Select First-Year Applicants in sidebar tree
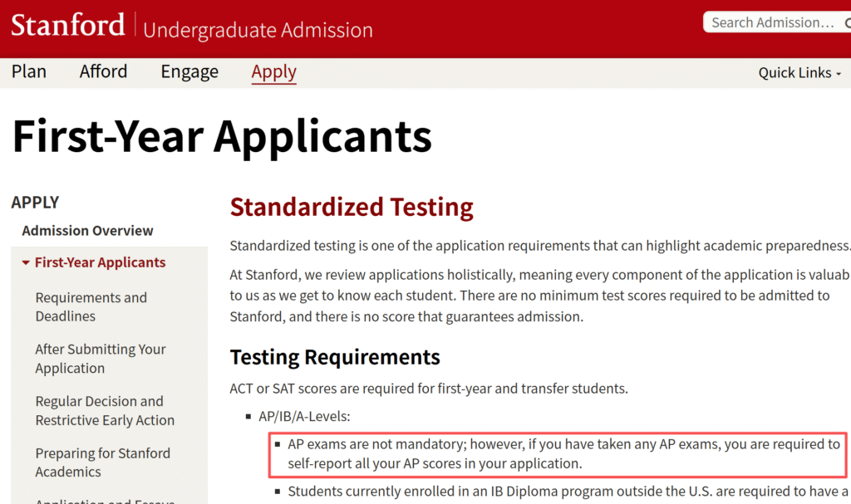The width and height of the screenshot is (851, 504). click(100, 262)
